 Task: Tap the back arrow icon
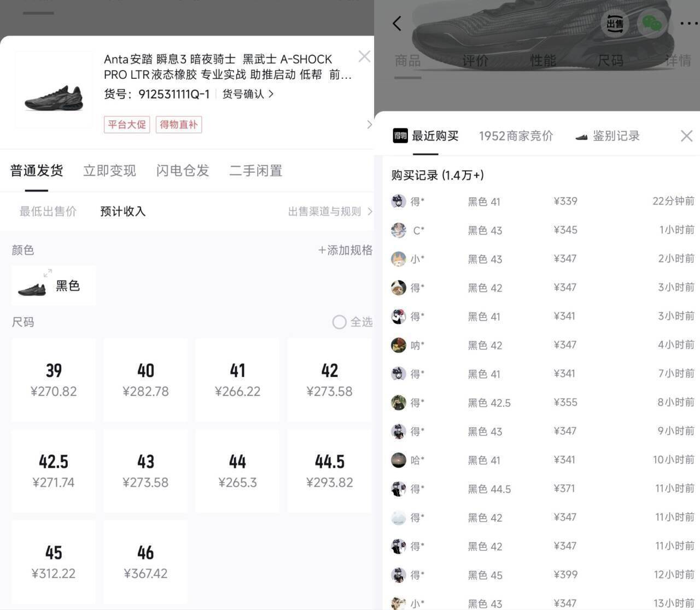[x=397, y=24]
